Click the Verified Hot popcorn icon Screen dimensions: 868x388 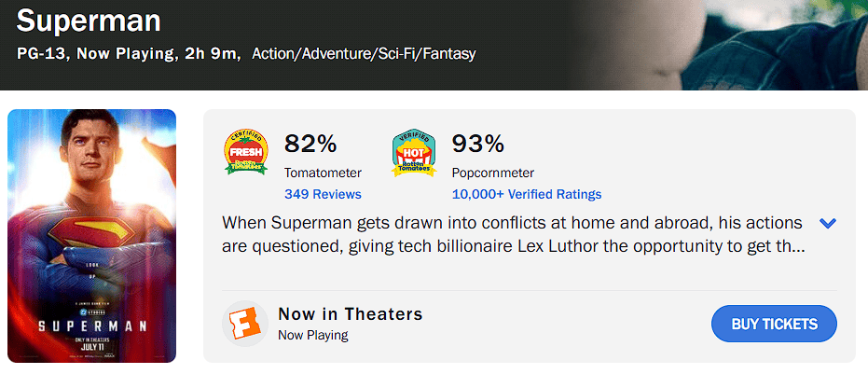414,153
